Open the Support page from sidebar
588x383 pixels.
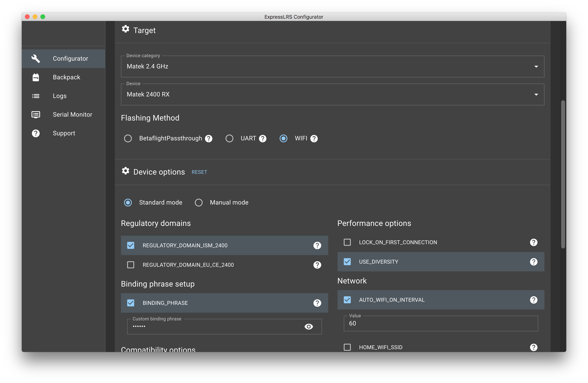tap(64, 133)
